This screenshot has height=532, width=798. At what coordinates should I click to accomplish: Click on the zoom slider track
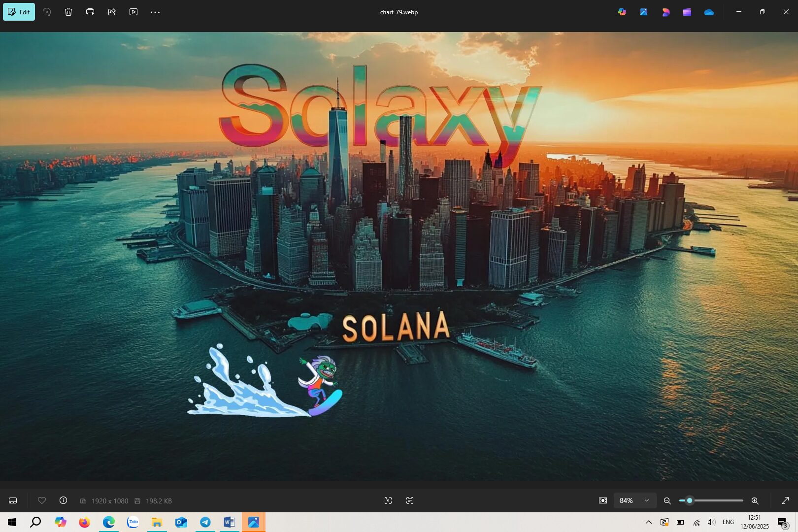point(711,500)
